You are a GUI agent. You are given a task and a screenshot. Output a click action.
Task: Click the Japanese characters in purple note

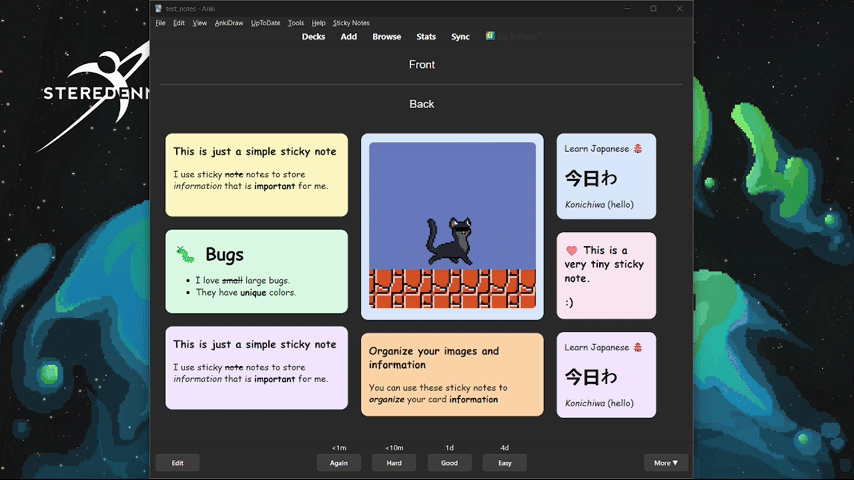pos(591,376)
